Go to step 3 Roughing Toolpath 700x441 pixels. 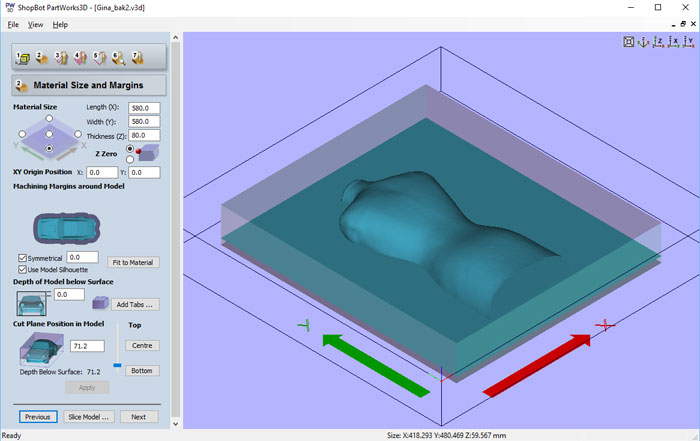tap(61, 58)
